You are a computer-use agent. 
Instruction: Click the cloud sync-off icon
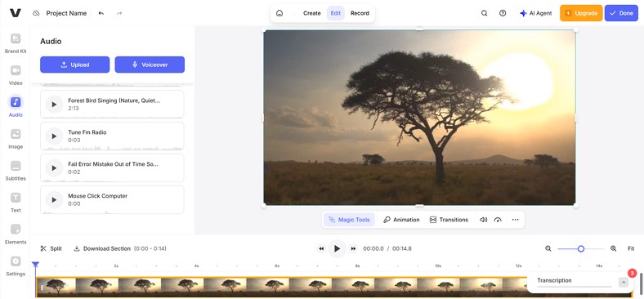pos(36,13)
